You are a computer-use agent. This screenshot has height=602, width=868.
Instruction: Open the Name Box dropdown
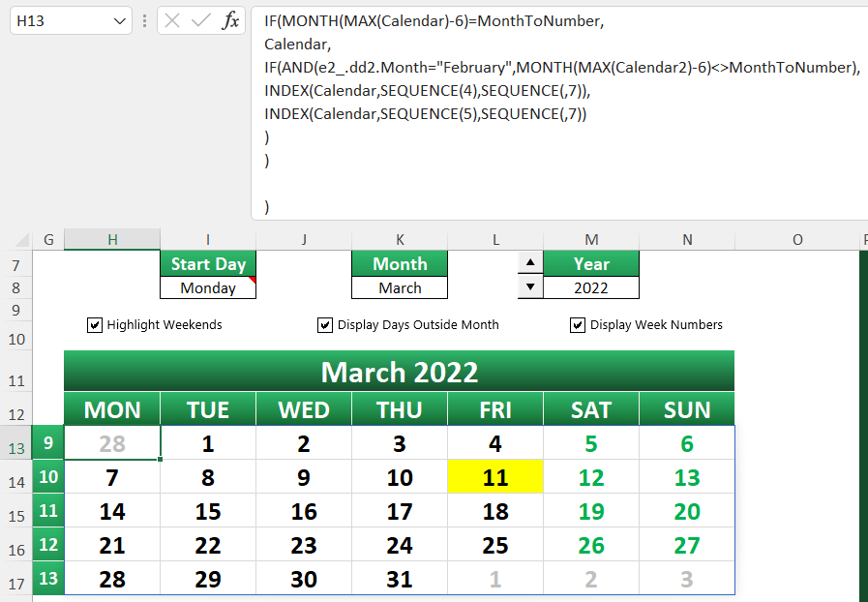click(x=120, y=19)
